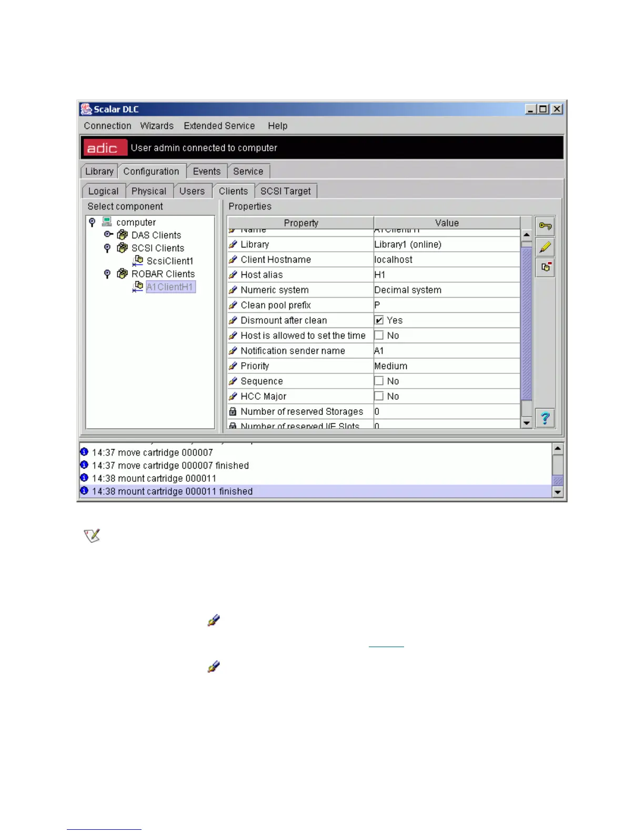The width and height of the screenshot is (644, 834).
Task: Click the SCSI Clients group icon
Action: click(x=123, y=247)
